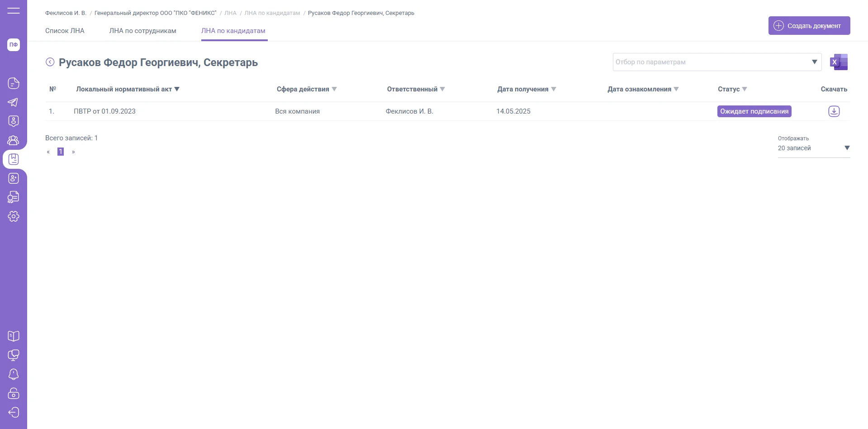
Task: Go to page 1 in pagination
Action: click(61, 152)
